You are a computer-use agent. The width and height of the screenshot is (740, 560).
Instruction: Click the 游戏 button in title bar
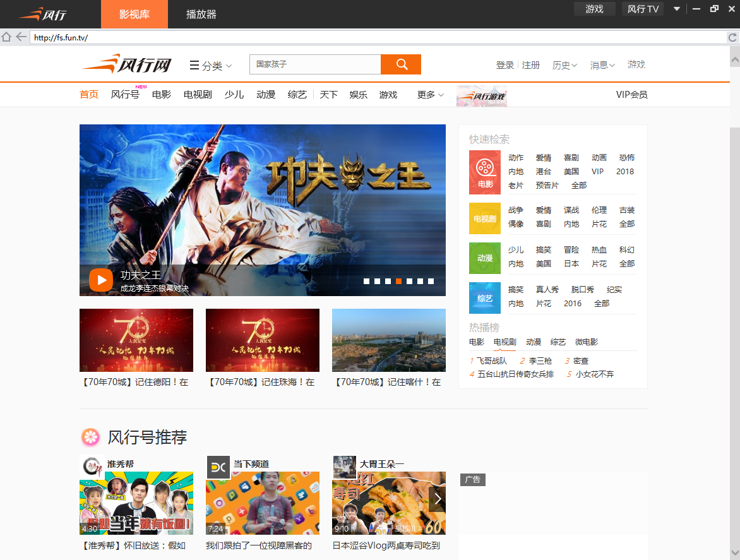click(595, 9)
